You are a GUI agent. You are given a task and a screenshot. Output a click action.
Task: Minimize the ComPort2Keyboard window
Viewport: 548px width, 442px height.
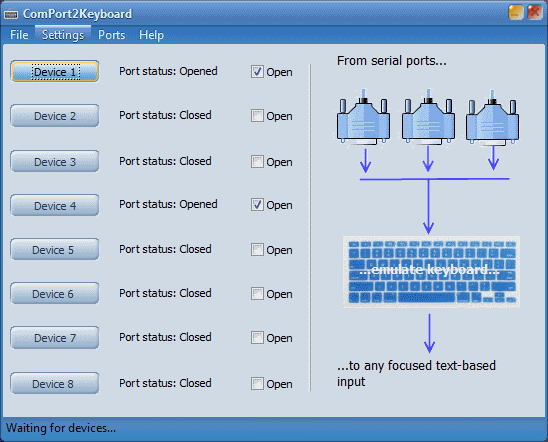pos(516,13)
